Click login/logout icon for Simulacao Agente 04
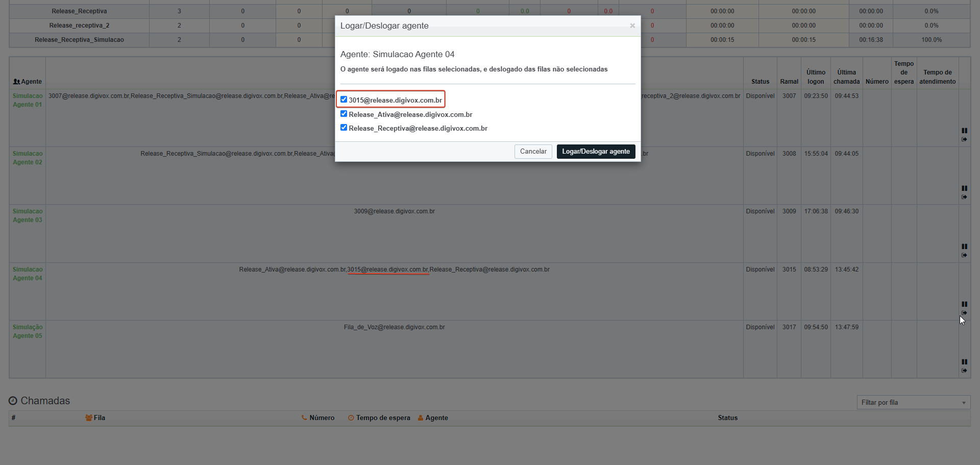Screen dimensions: 980x465 point(964,313)
